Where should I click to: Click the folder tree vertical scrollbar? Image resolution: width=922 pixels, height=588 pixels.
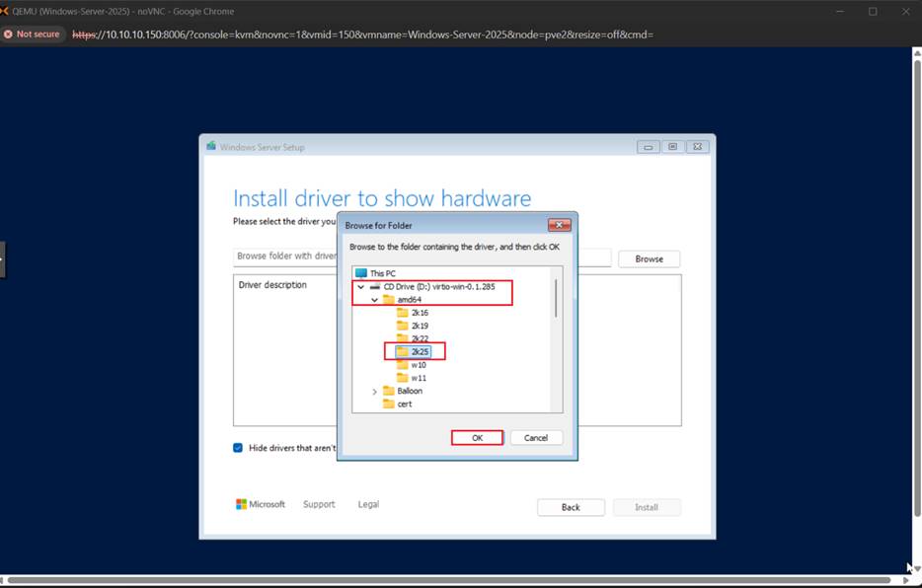click(x=556, y=299)
